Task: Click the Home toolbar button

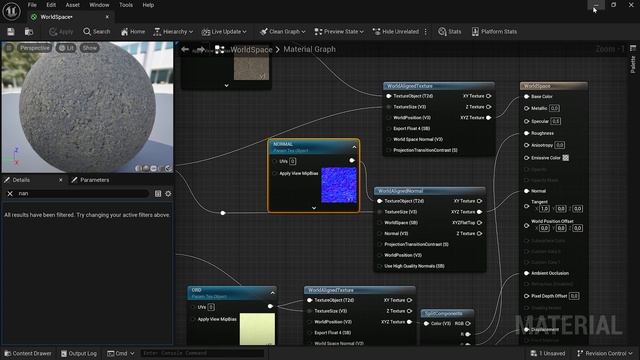Action: click(133, 31)
